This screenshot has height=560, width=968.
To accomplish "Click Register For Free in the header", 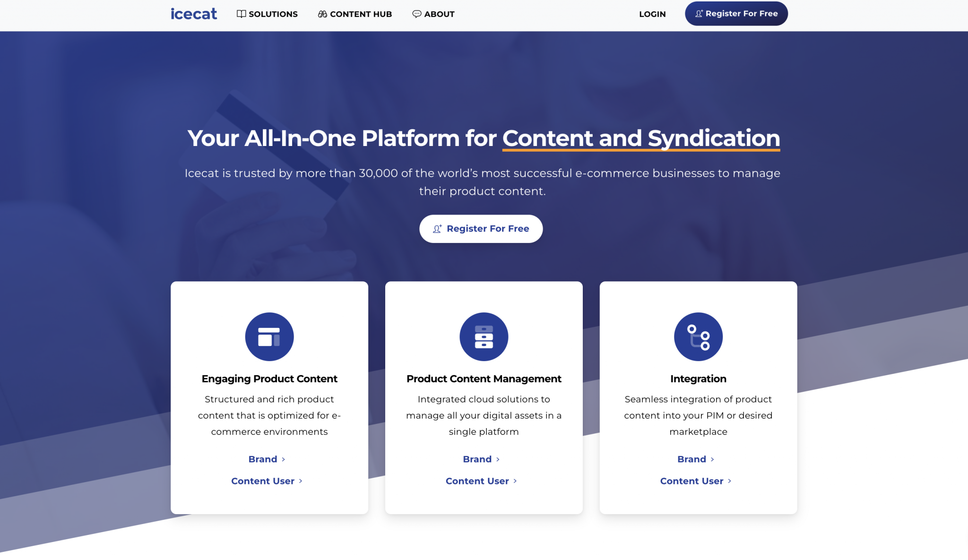I will (736, 14).
